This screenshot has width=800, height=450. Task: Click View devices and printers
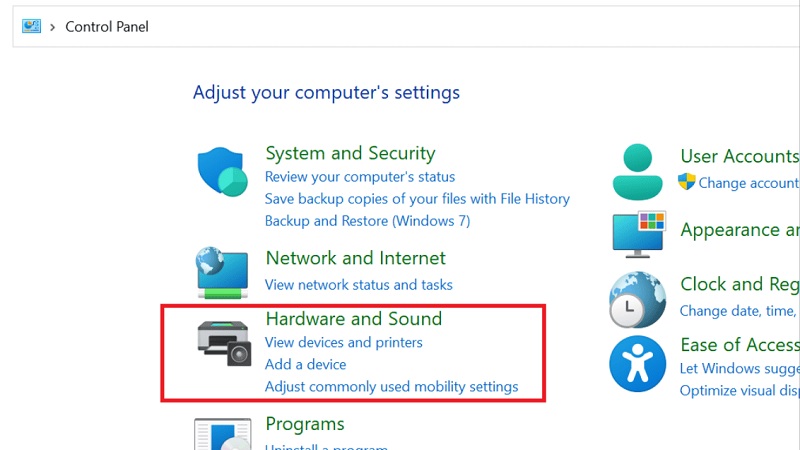coord(343,342)
